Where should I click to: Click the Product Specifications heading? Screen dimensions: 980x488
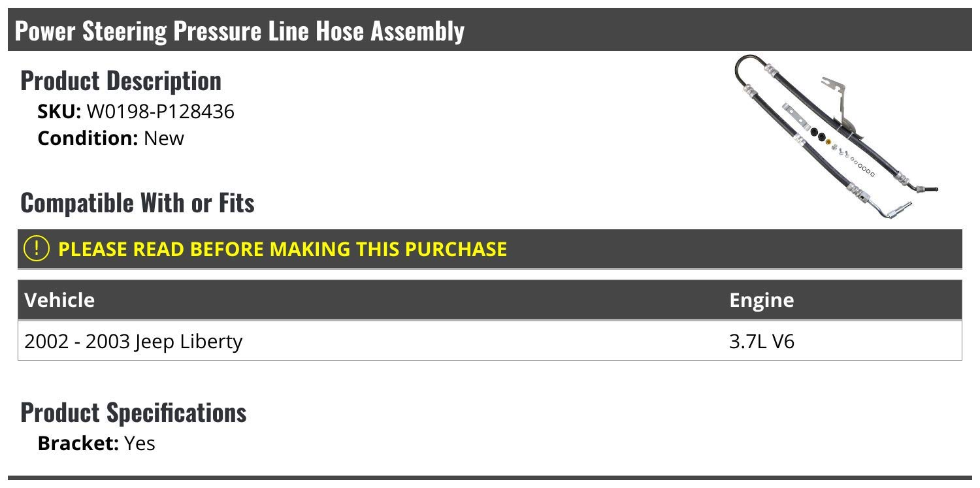[x=133, y=412]
